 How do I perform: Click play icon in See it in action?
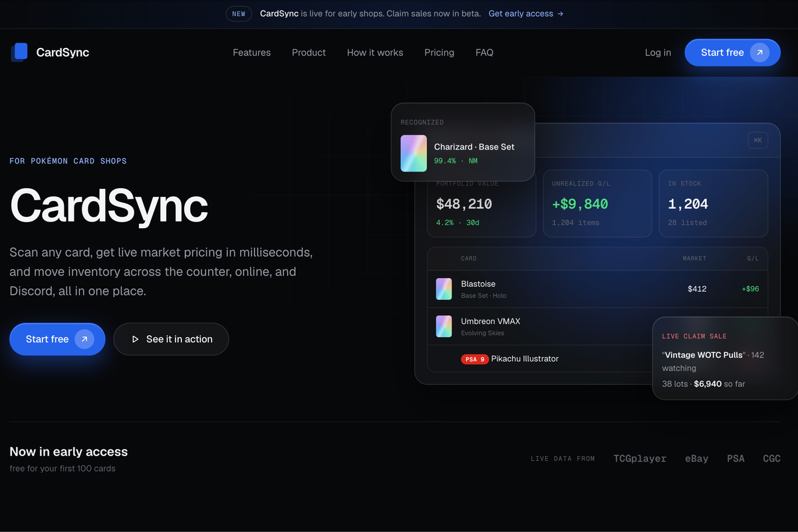pyautogui.click(x=135, y=339)
